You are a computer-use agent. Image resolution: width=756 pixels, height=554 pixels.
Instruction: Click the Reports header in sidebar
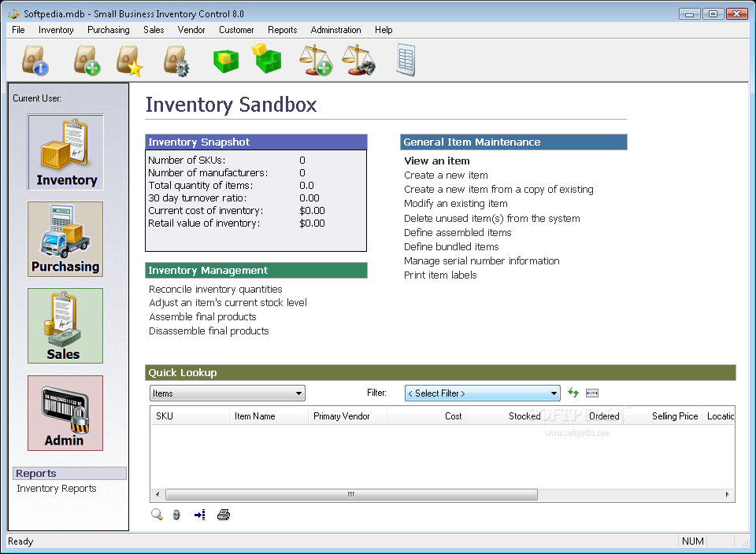click(69, 473)
